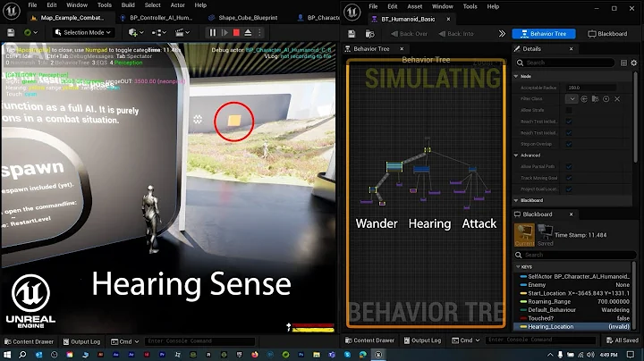Screen dimensions: 644x361
Task: Toggle the Allow Strafe checkbox
Action: pyautogui.click(x=569, y=110)
